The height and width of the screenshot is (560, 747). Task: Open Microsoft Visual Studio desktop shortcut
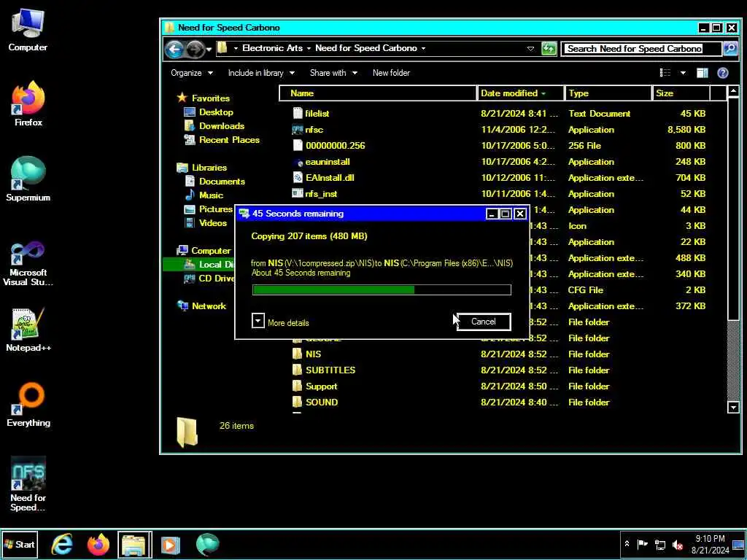pos(28,263)
